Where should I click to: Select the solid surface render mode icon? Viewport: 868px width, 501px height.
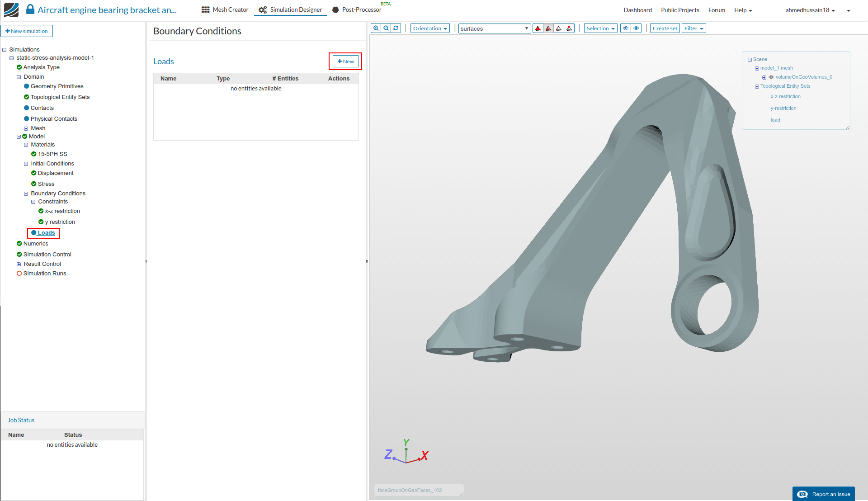538,28
